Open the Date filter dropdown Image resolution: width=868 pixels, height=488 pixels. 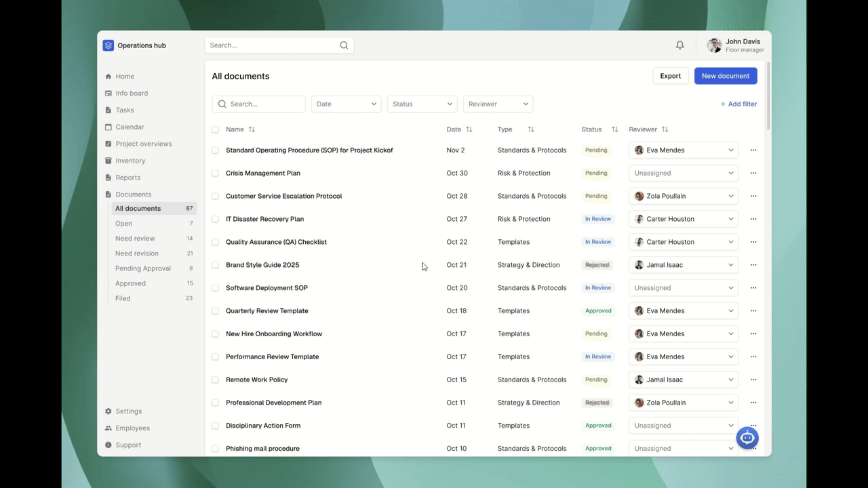pos(347,104)
